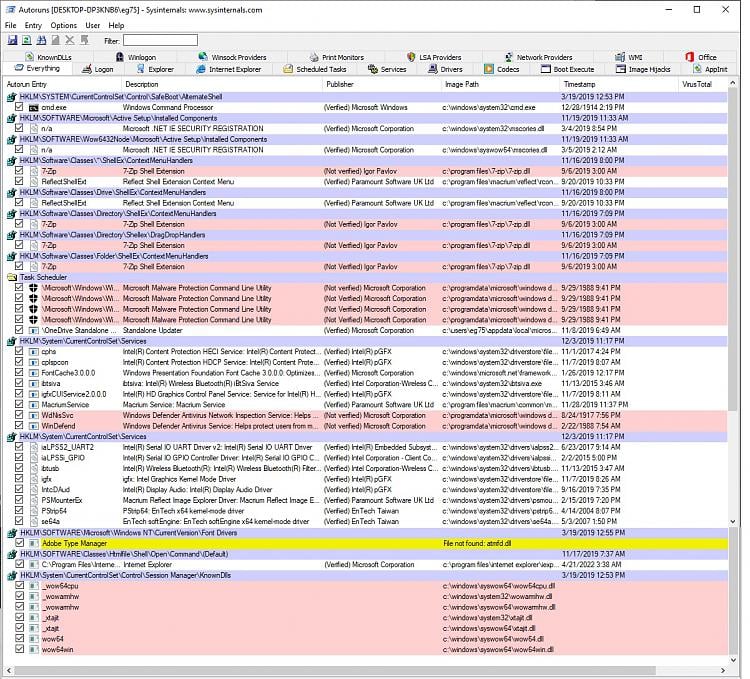Viewport: 750px width, 679px height.
Task: Open the User menu
Action: tap(93, 25)
